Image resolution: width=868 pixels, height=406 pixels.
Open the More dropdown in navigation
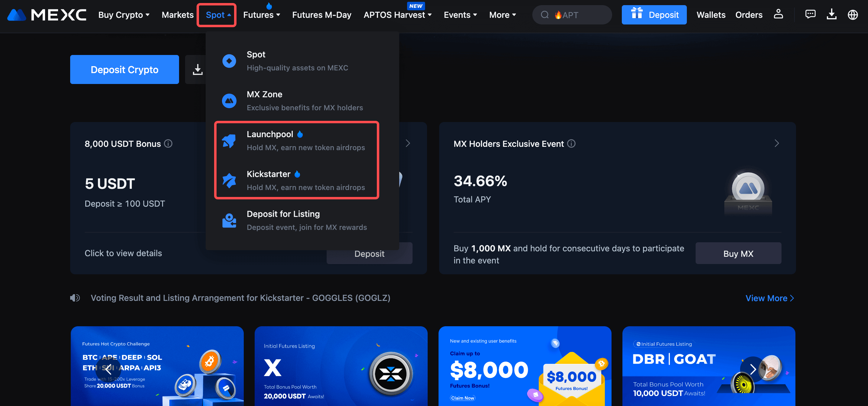(502, 15)
